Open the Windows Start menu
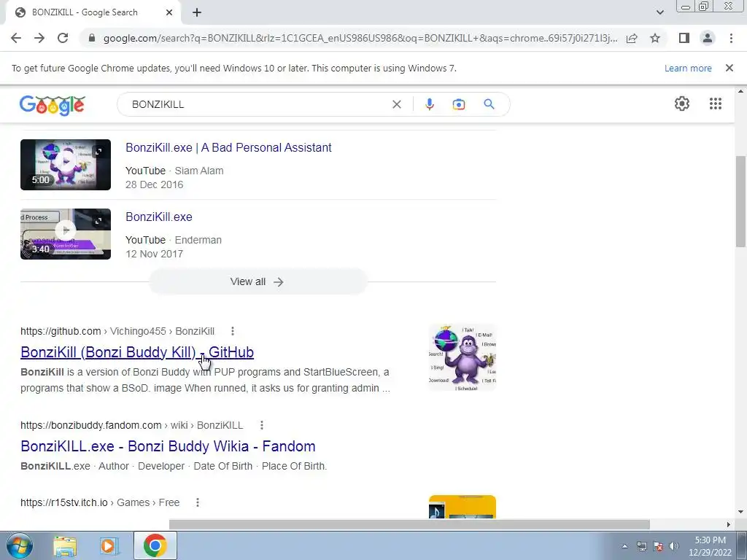747x560 pixels. (20, 545)
